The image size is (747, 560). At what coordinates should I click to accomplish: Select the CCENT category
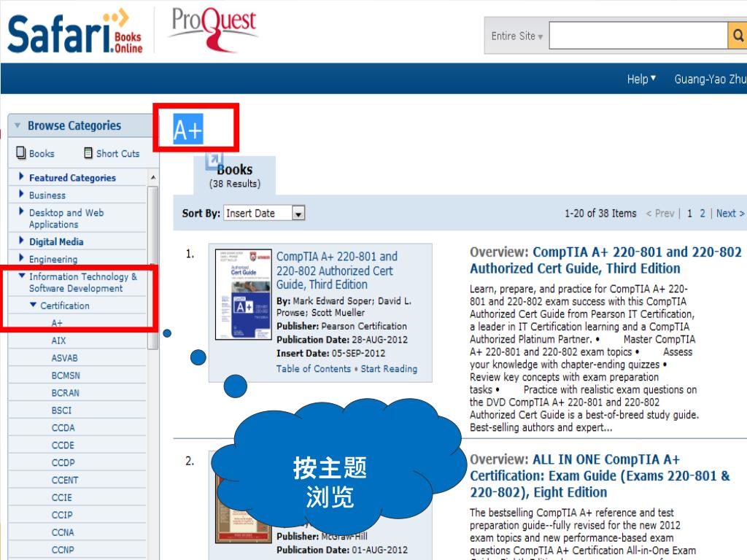tap(65, 481)
